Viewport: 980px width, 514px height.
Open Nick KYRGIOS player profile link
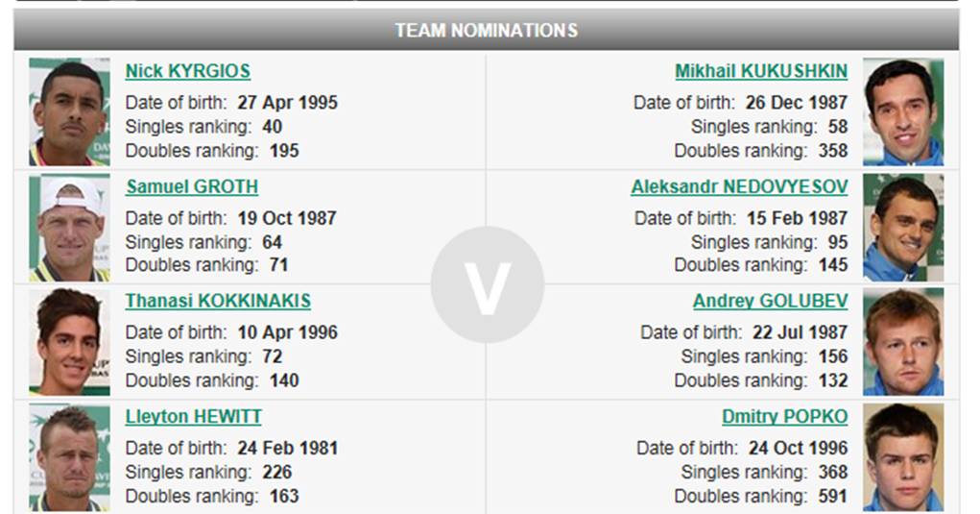pos(187,71)
